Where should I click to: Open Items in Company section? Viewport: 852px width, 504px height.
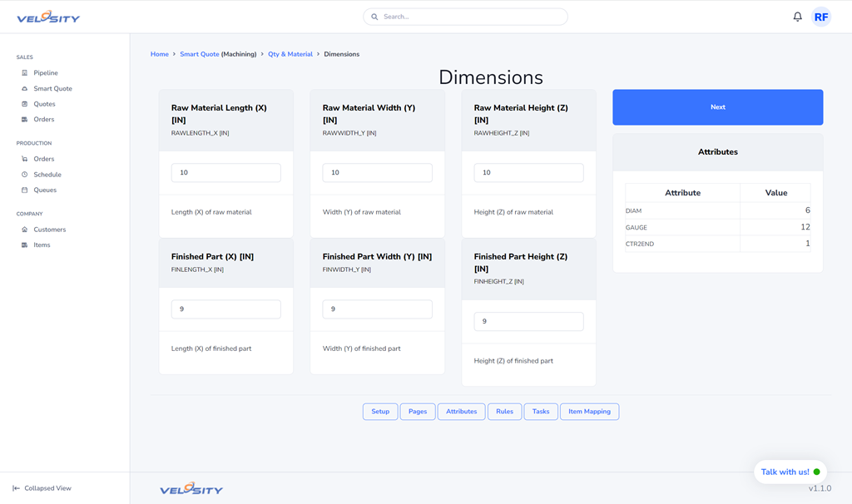pos(42,245)
